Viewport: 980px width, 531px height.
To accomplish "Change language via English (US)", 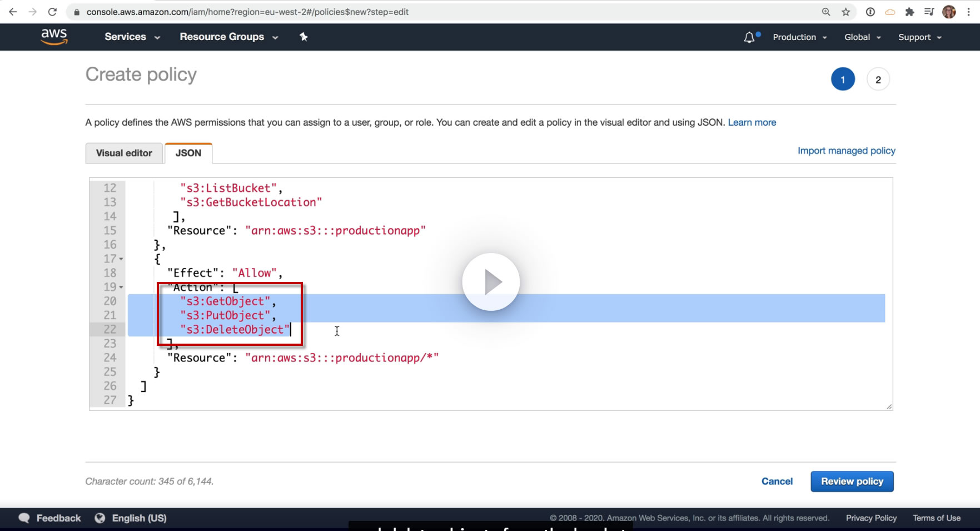I will click(x=140, y=518).
